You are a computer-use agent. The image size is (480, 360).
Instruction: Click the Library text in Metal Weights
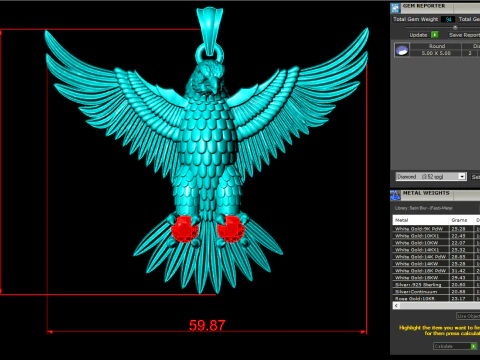tap(423, 208)
